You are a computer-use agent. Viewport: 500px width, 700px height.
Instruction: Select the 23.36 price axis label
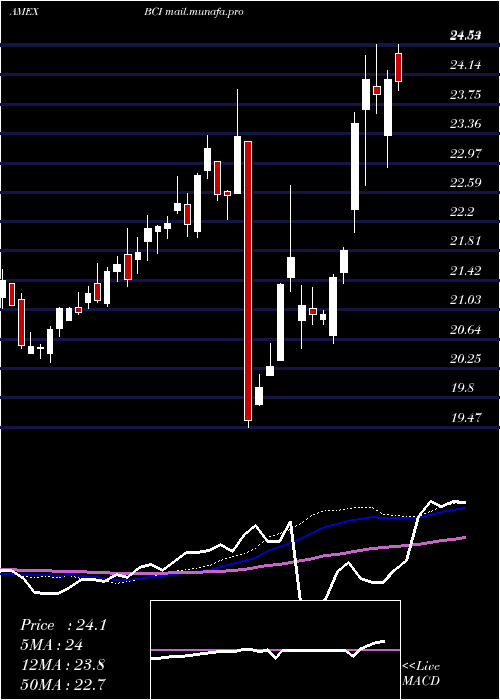pos(465,124)
